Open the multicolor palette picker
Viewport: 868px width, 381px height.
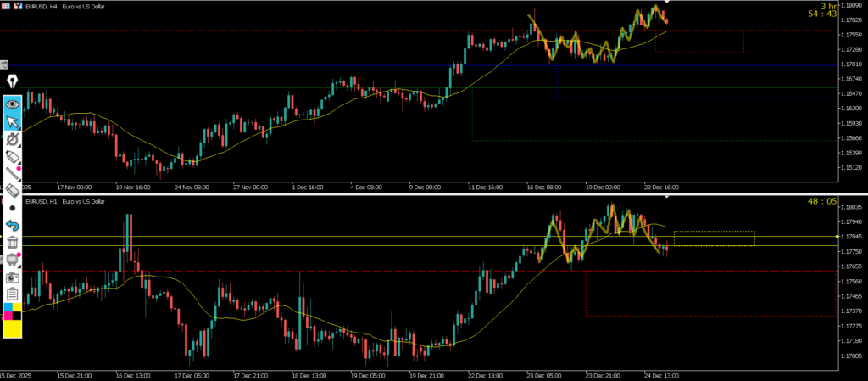[13, 311]
